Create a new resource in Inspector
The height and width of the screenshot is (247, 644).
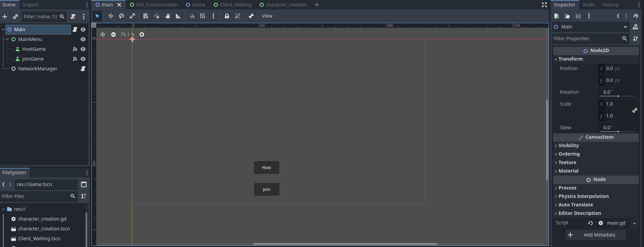tap(557, 16)
